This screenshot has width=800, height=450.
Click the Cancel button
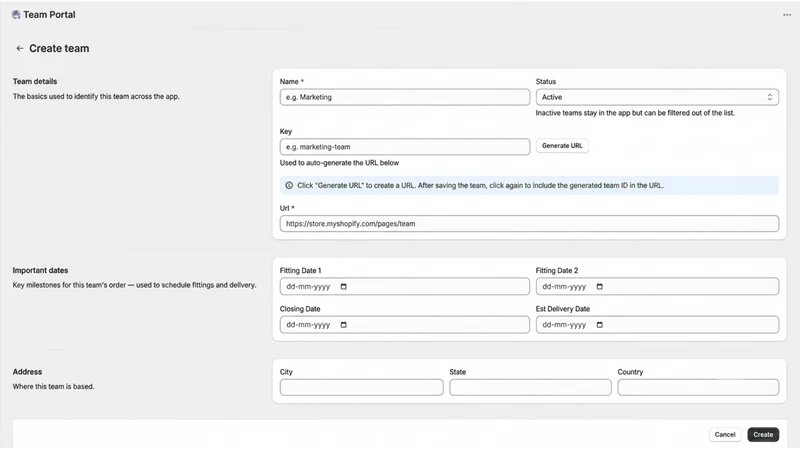(724, 435)
